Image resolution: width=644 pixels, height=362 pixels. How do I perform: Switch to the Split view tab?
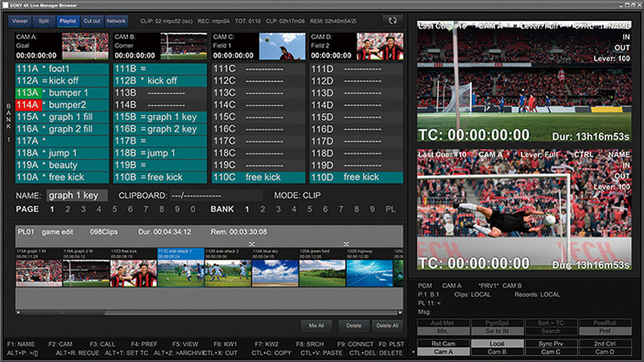pyautogui.click(x=44, y=19)
